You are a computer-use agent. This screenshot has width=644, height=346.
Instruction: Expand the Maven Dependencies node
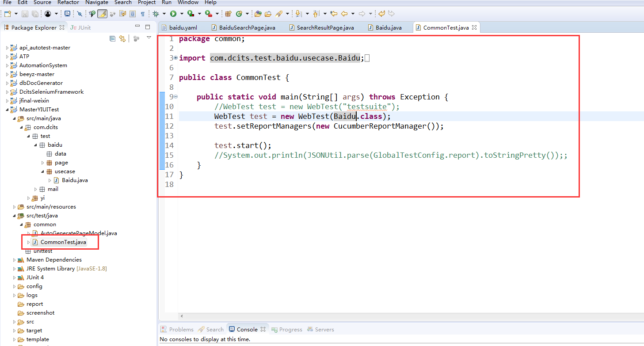pos(14,260)
